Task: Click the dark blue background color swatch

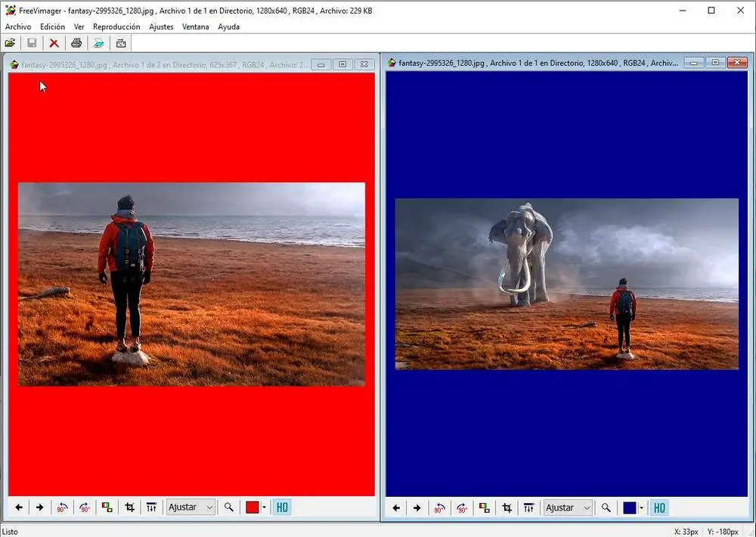Action: point(630,508)
